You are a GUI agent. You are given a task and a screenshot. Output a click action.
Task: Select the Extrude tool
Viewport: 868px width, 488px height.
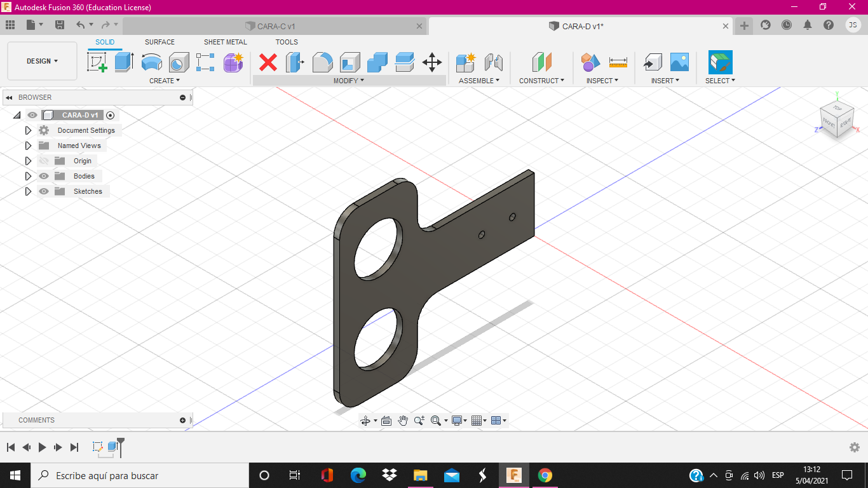pos(124,62)
